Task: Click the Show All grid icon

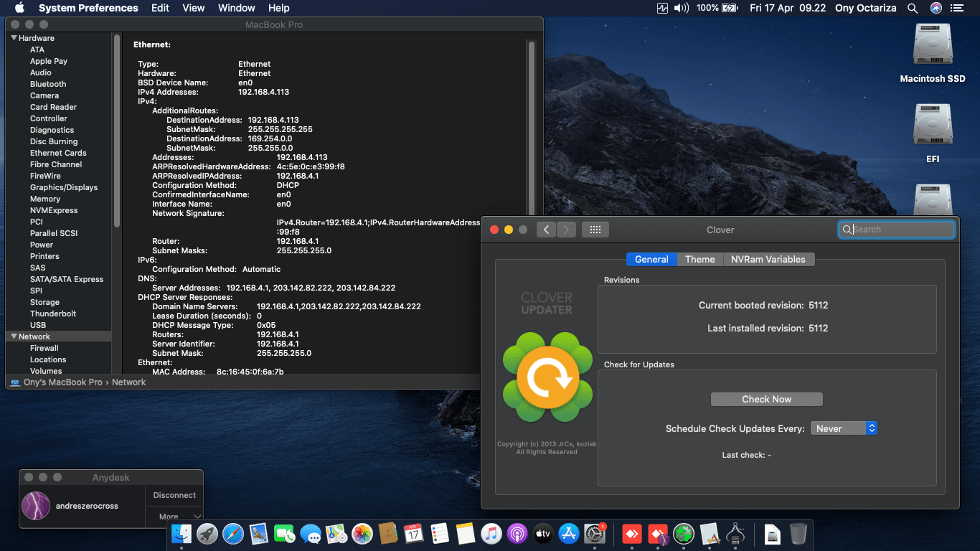Action: click(595, 230)
